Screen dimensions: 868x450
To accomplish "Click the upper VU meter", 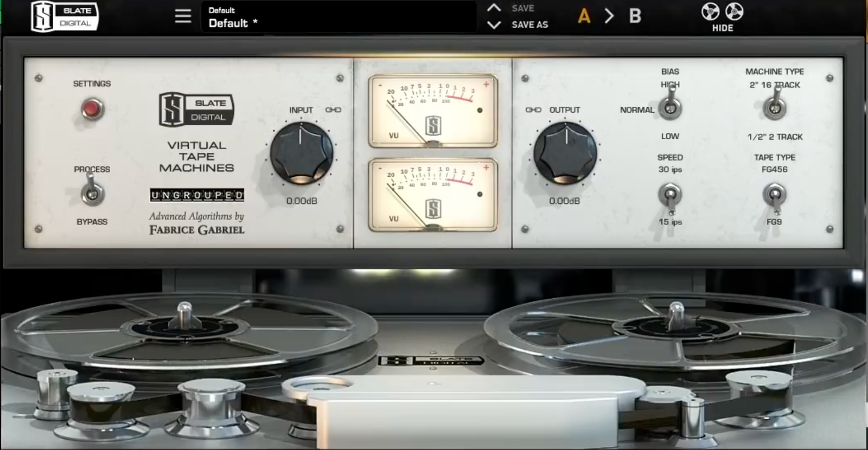I will coord(433,111).
